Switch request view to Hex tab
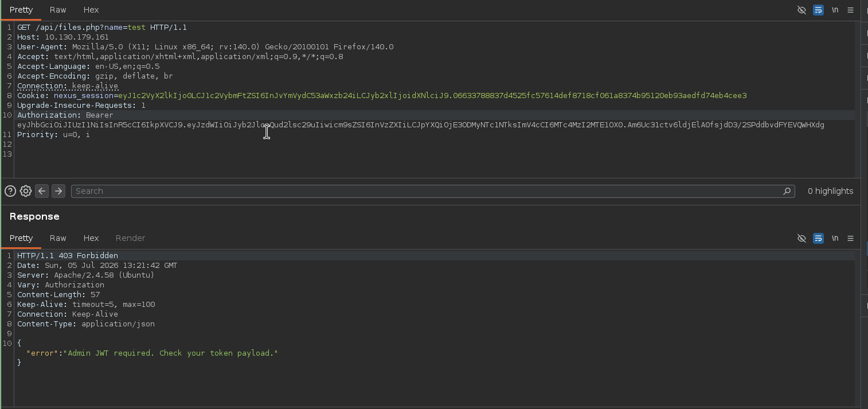Viewport: 868px width, 409px height. pos(91,10)
